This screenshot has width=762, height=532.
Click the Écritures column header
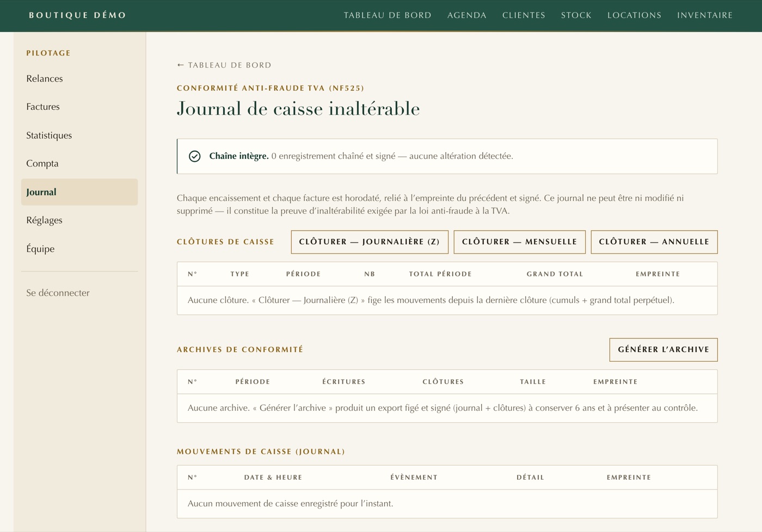344,382
